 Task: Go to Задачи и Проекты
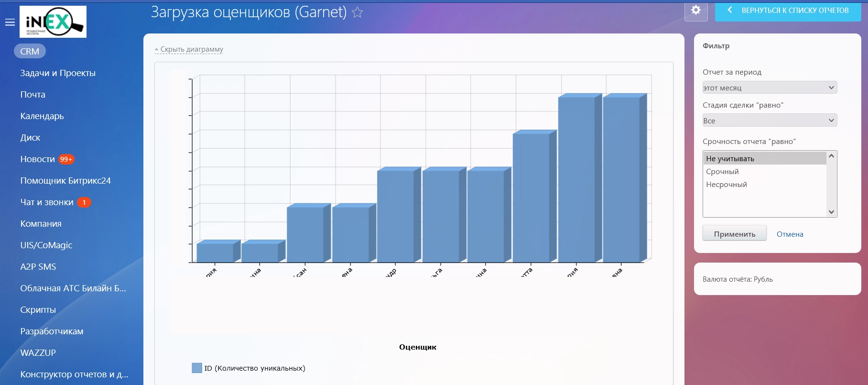[58, 73]
